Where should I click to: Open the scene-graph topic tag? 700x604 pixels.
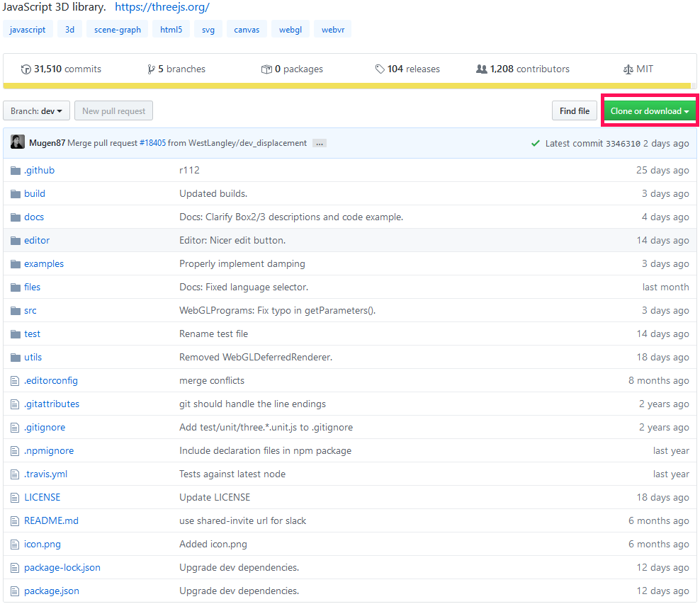tap(118, 30)
